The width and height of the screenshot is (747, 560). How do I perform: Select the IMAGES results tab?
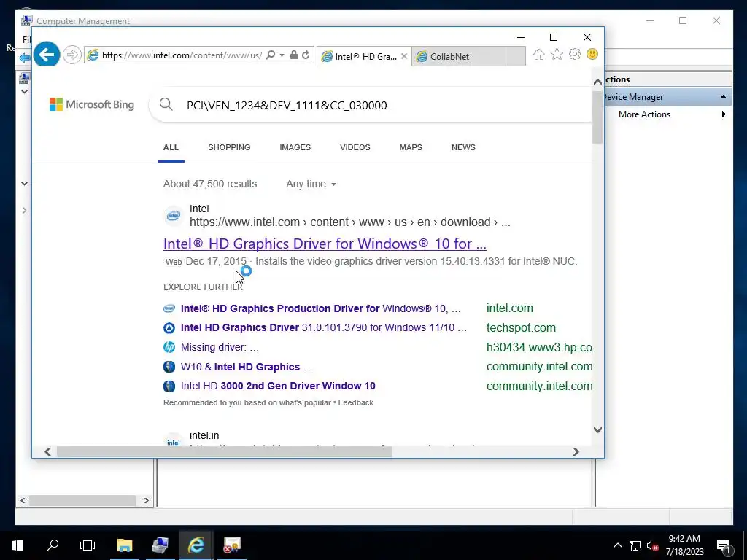pos(295,147)
